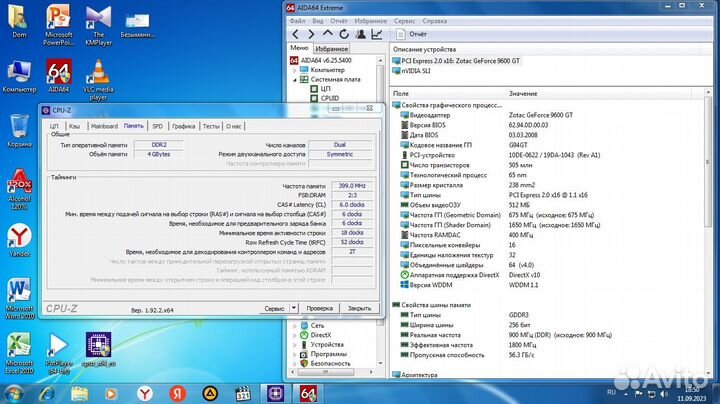Open the Вид menu in AIDA64
The height and width of the screenshot is (404, 720).
[x=318, y=21]
